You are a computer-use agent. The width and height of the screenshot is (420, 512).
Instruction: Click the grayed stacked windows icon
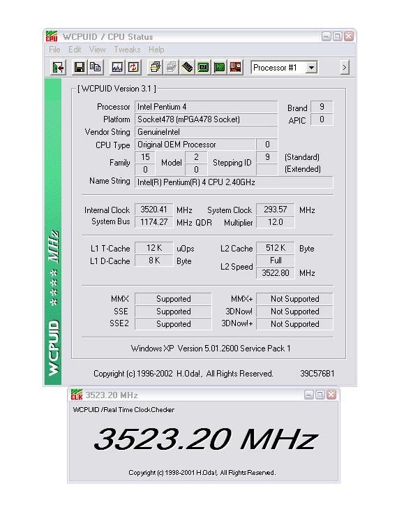click(171, 68)
